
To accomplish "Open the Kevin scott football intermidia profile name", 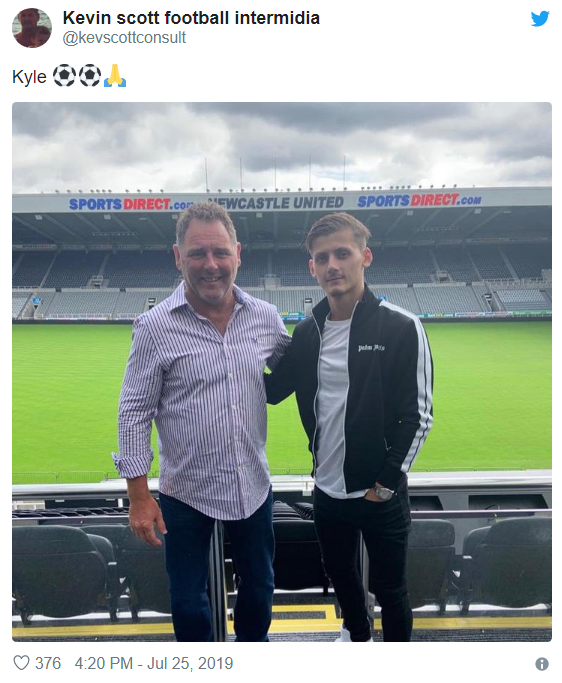I will [x=191, y=18].
